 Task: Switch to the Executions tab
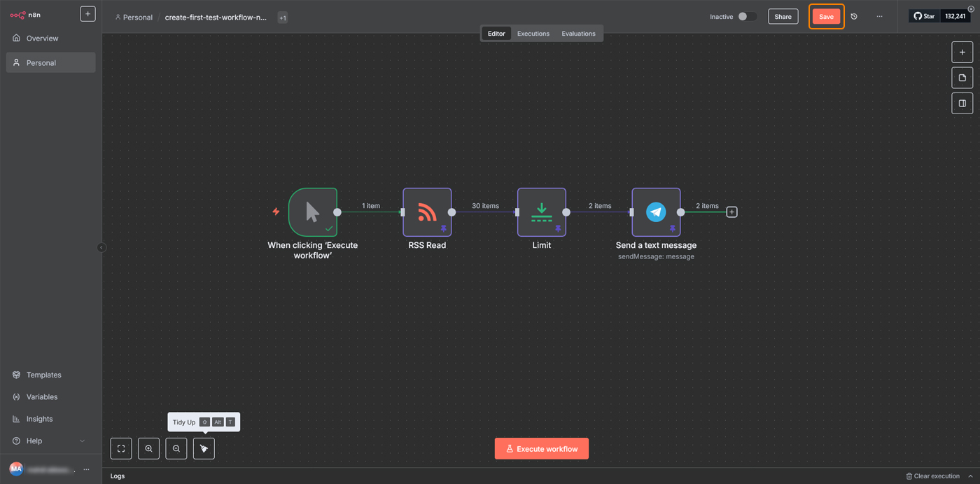point(533,34)
